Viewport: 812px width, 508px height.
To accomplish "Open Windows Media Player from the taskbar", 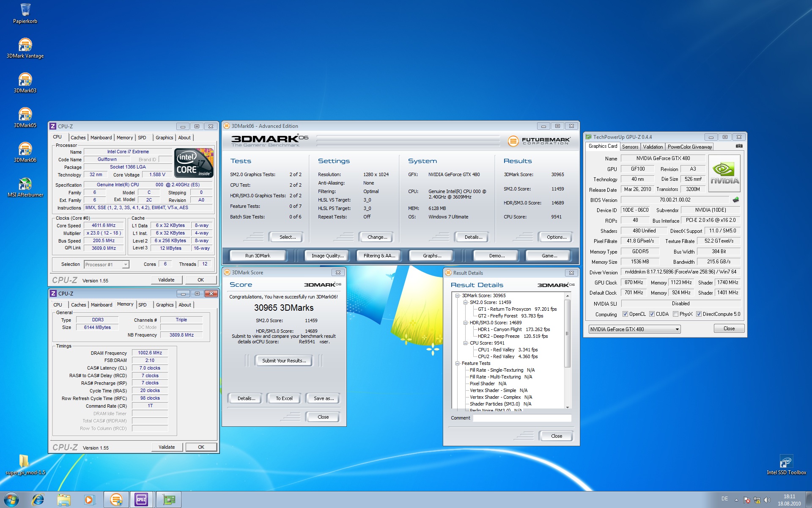I will tap(89, 500).
